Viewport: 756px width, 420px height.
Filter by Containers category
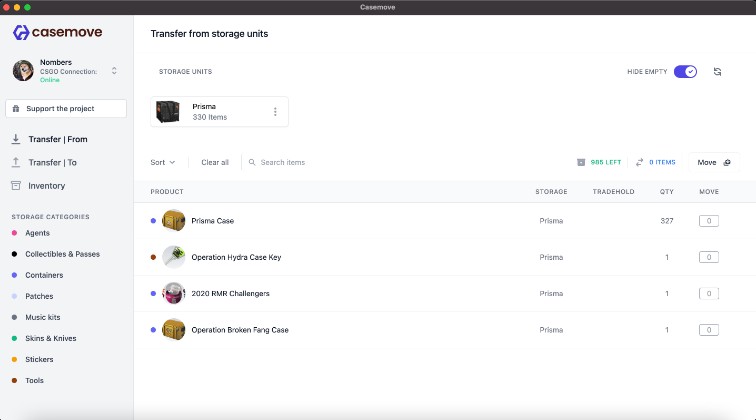44,275
